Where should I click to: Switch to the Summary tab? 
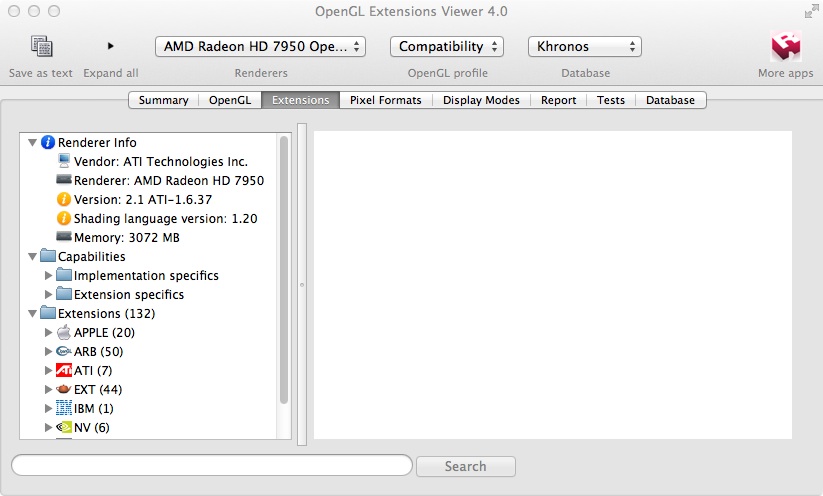[x=163, y=100]
